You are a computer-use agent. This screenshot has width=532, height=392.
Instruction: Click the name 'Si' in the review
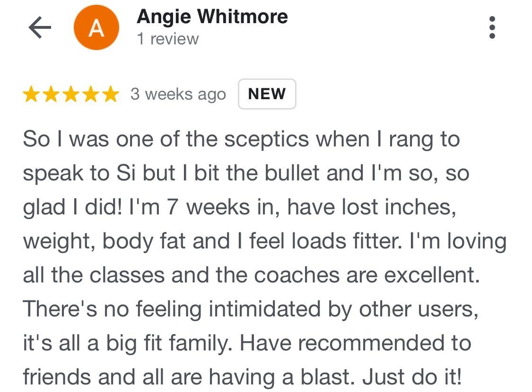pyautogui.click(x=125, y=173)
